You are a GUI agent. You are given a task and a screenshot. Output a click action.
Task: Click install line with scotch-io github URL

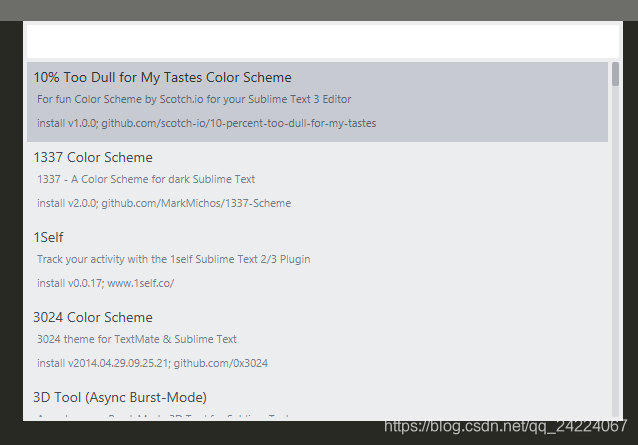point(206,123)
